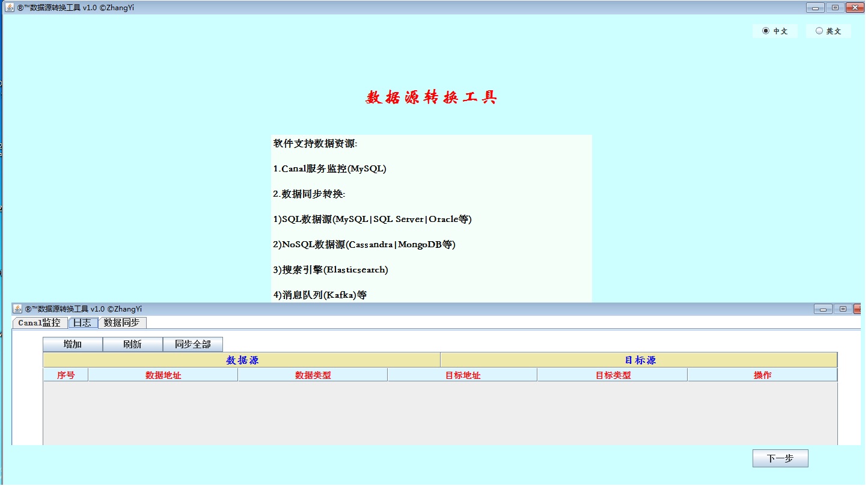Maximize the lower 数据源转换工具 window
The height and width of the screenshot is (486, 868).
click(843, 309)
